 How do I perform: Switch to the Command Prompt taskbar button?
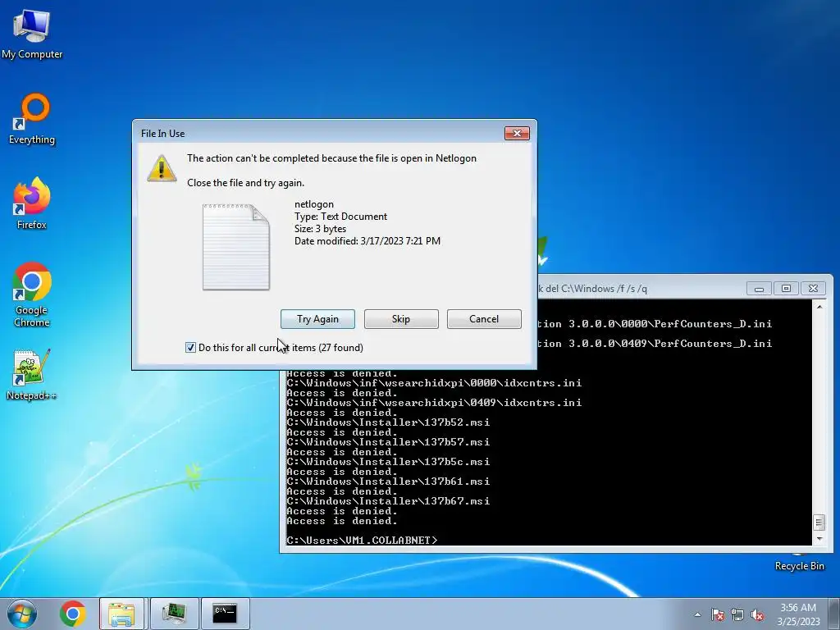coord(225,614)
